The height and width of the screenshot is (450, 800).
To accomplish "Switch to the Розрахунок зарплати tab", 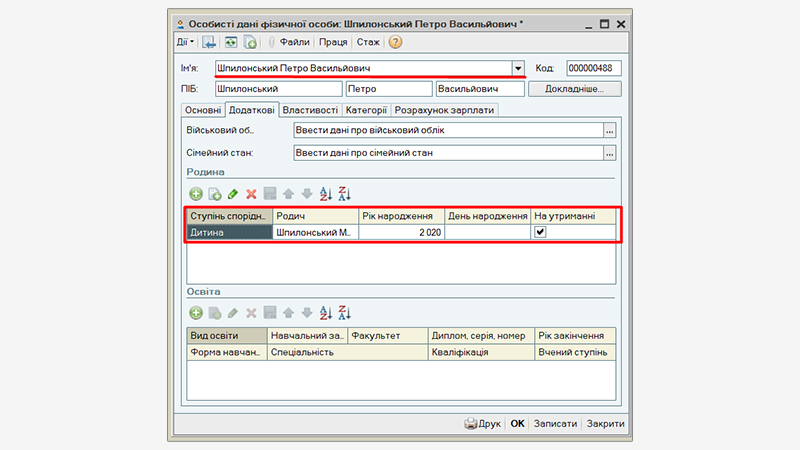I will tap(445, 109).
